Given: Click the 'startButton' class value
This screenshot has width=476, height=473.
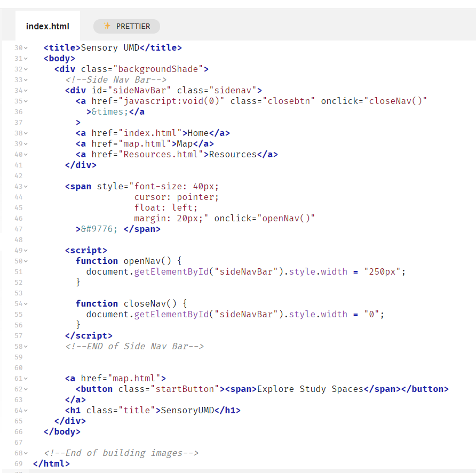Looking at the screenshot, I should [x=185, y=389].
